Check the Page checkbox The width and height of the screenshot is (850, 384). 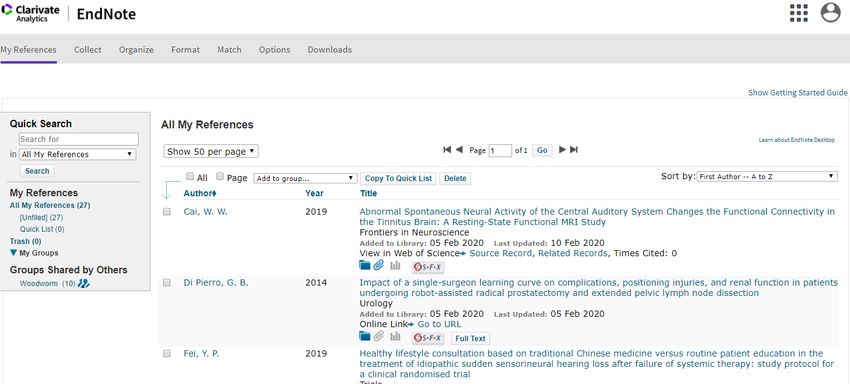[x=220, y=176]
